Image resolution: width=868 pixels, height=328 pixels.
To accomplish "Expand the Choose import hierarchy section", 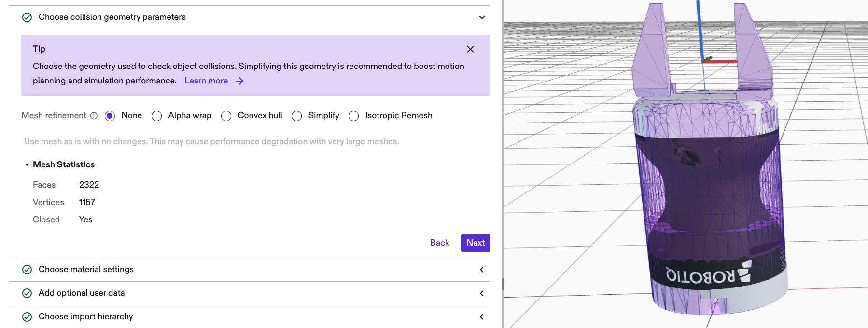I will pyautogui.click(x=482, y=317).
